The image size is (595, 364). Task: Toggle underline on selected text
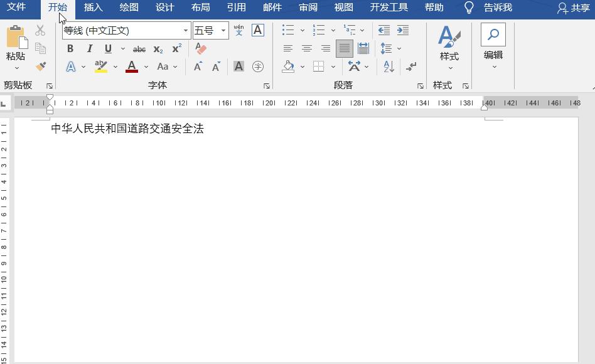107,48
